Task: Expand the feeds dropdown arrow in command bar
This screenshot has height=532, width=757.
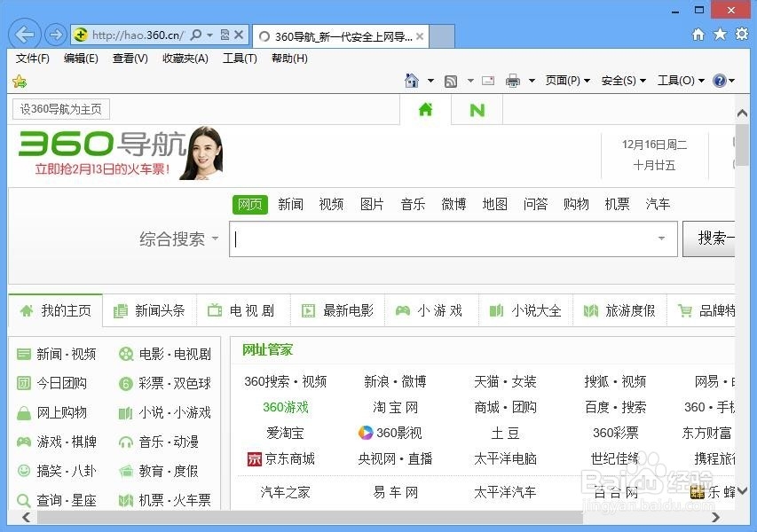Action: [470, 81]
